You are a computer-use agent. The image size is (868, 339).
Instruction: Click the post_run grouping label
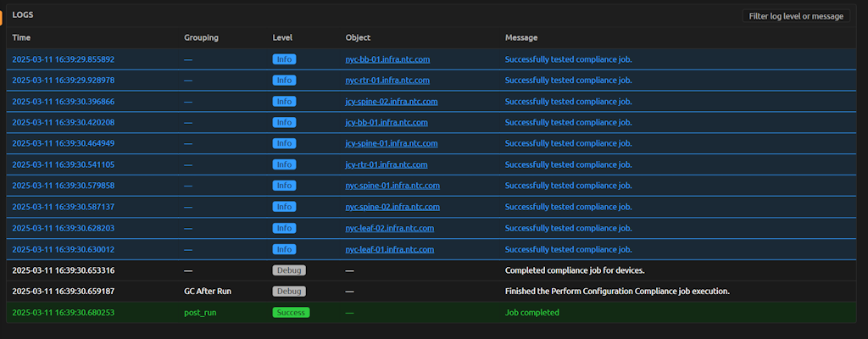[202, 313]
